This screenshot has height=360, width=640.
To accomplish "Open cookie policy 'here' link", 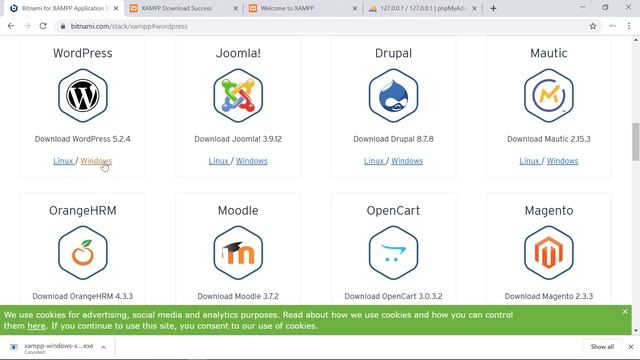I will click(36, 326).
